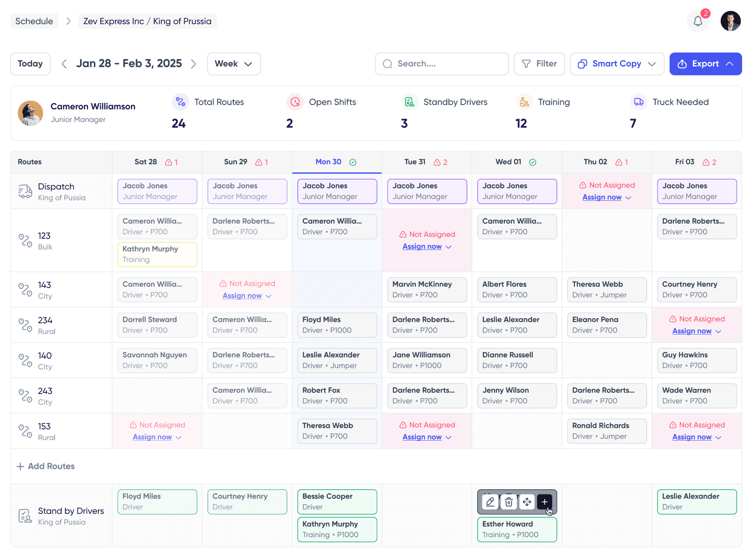Click the move arrows icon on hovered shift
753x560 pixels.
[x=527, y=502]
